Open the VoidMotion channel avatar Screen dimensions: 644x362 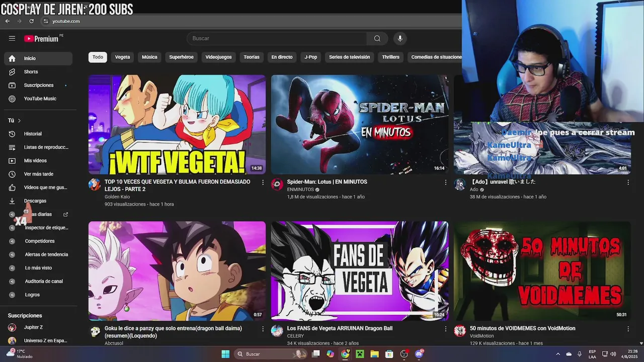click(x=460, y=330)
